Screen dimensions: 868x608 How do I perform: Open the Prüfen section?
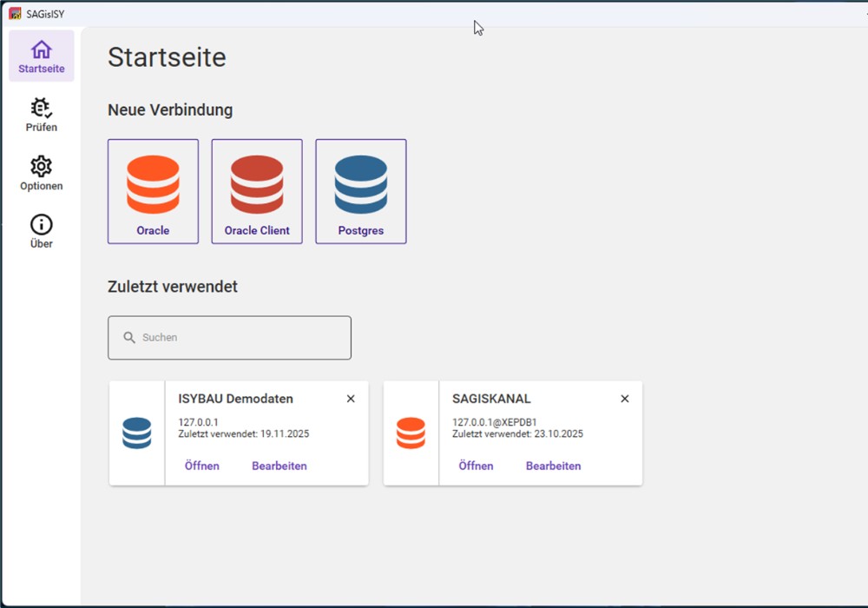(x=41, y=114)
